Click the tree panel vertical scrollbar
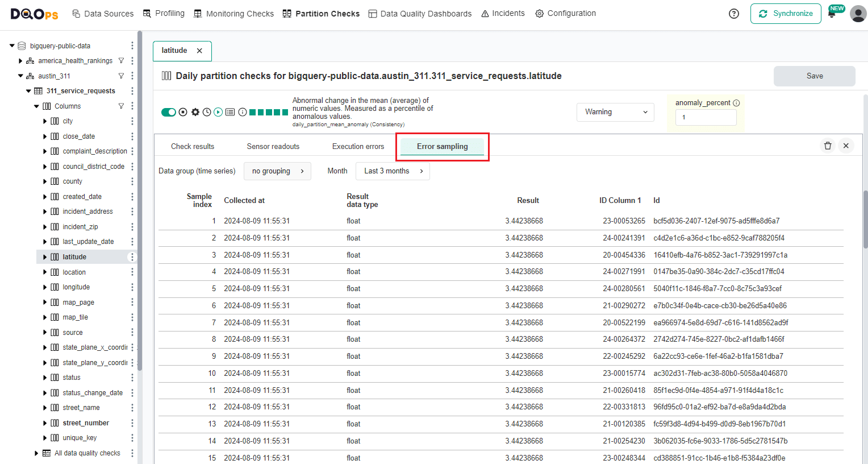The height and width of the screenshot is (464, 868). click(x=140, y=200)
